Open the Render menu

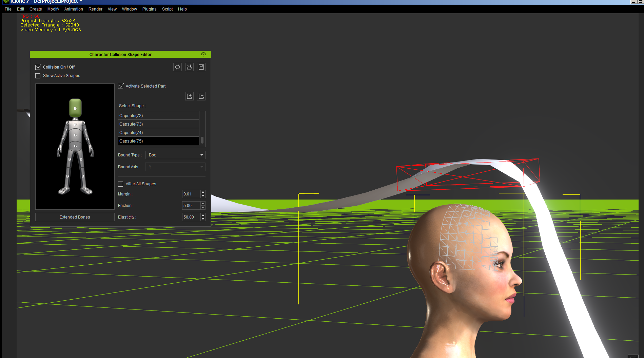pyautogui.click(x=95, y=9)
